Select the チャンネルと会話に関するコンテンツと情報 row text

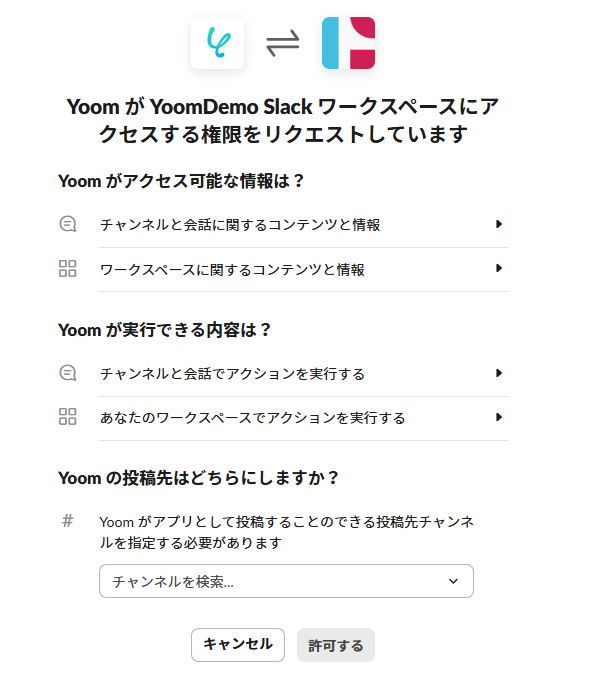pos(240,225)
